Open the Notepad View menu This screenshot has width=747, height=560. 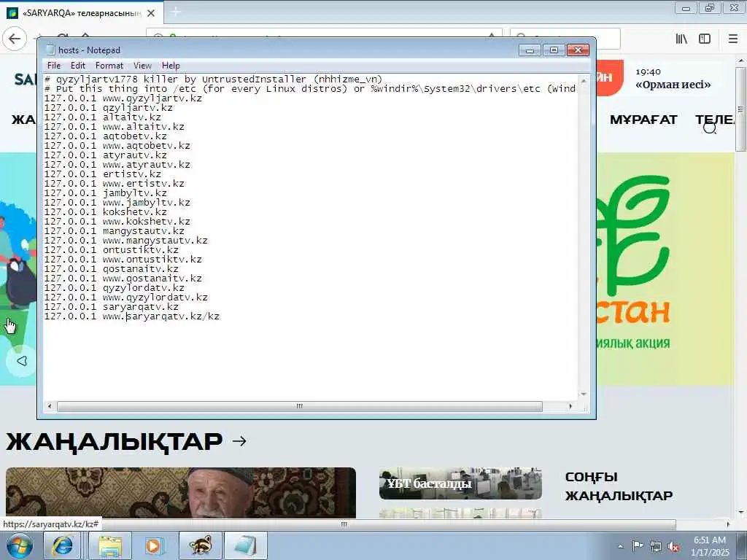(x=142, y=66)
